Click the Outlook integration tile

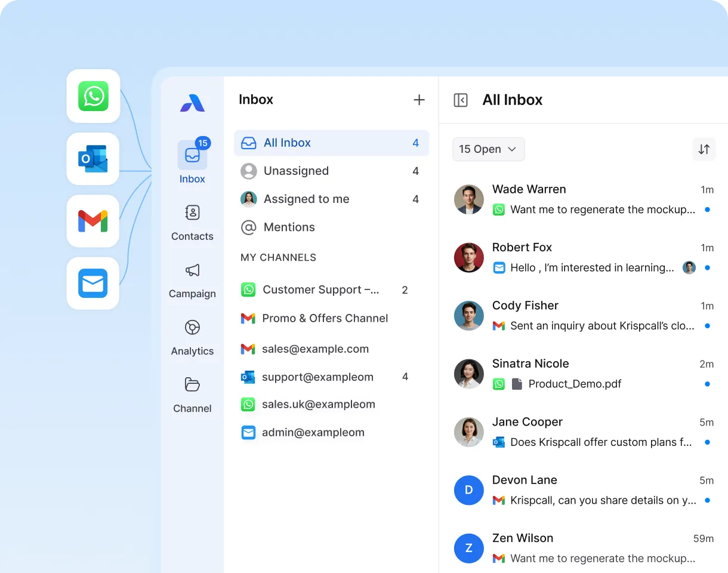click(x=93, y=159)
